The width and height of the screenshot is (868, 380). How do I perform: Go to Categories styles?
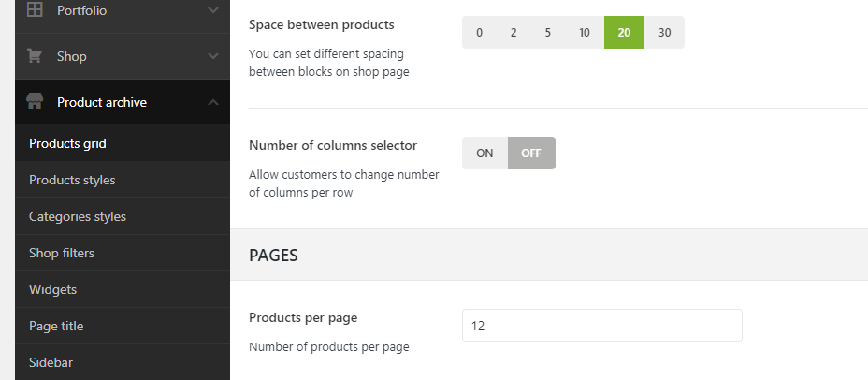(78, 216)
